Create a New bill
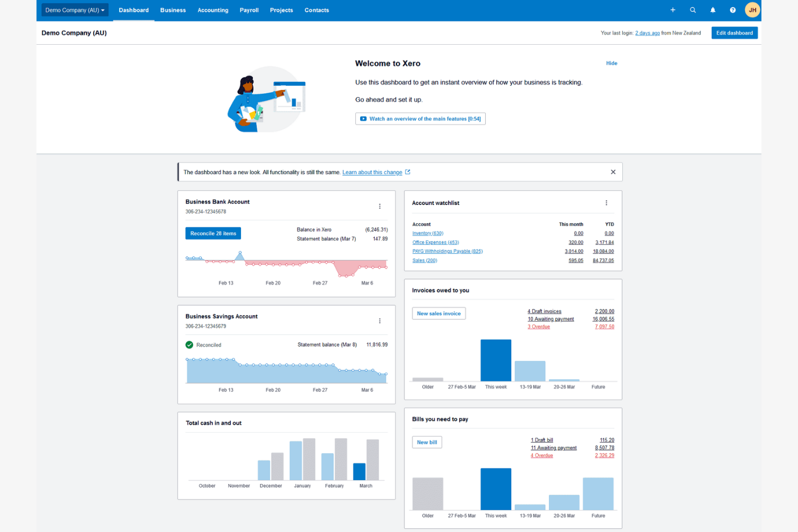798x532 pixels. point(426,442)
